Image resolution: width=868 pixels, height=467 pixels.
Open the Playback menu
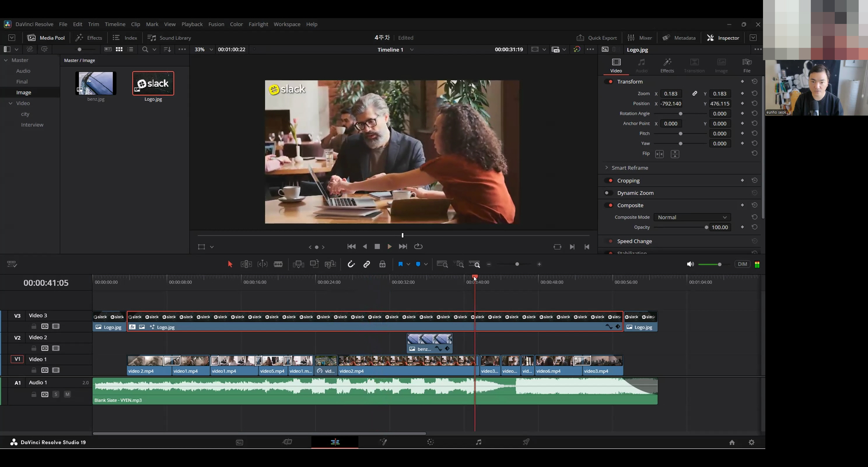coord(192,24)
